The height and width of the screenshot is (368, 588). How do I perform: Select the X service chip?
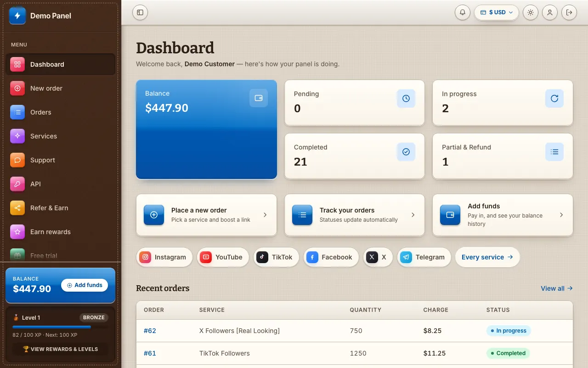(378, 257)
